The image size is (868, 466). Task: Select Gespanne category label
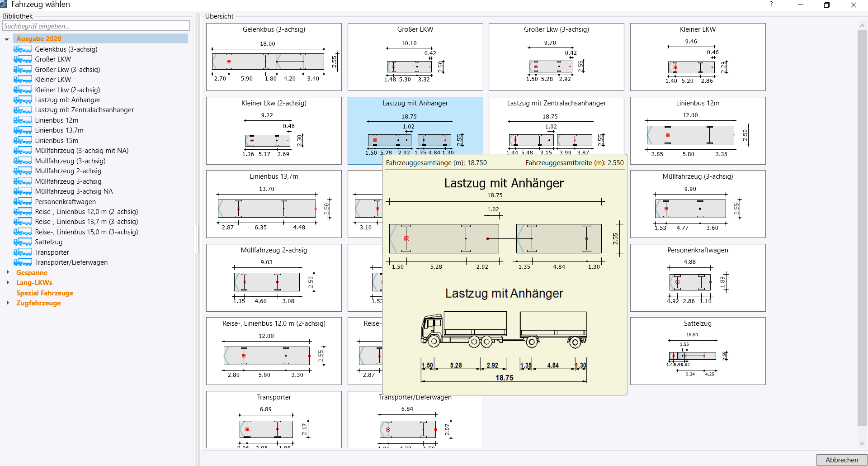tap(32, 273)
